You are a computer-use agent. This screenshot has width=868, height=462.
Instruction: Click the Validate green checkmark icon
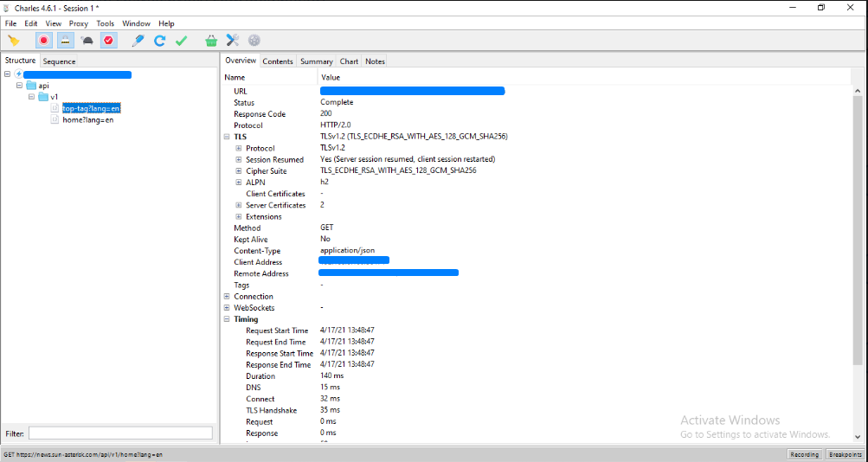coord(181,41)
